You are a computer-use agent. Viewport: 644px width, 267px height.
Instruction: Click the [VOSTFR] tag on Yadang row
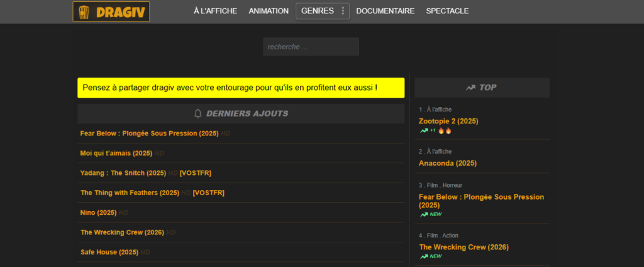(x=196, y=173)
